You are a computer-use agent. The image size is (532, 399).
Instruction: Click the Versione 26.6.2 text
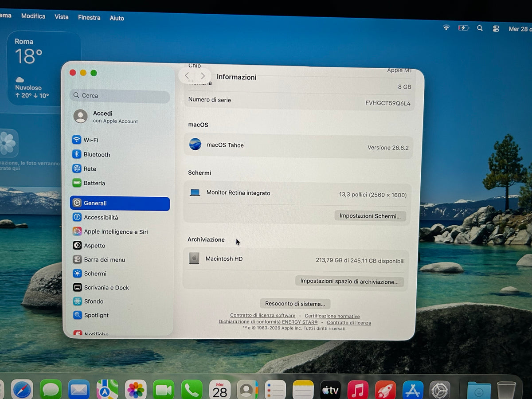(x=388, y=148)
